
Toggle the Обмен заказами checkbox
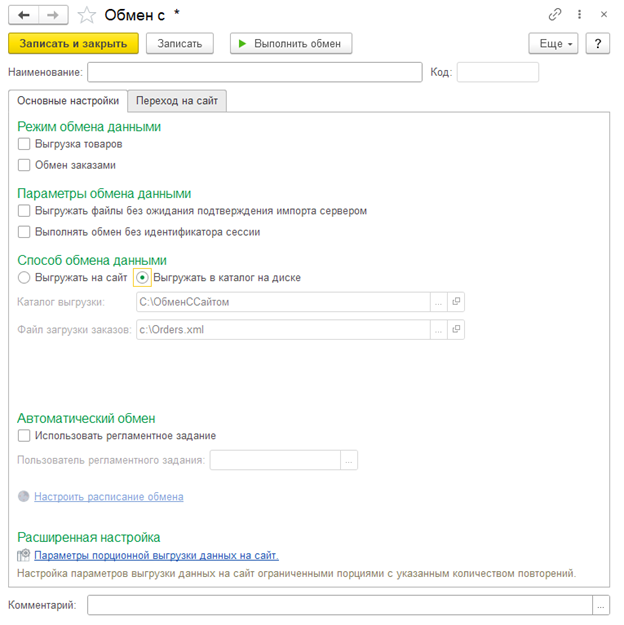[x=25, y=165]
